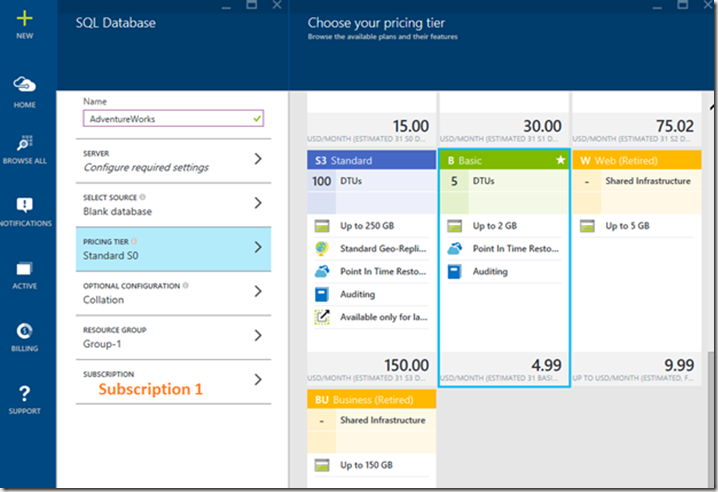Select the B Basic tier header
This screenshot has height=492, width=718.
[504, 160]
